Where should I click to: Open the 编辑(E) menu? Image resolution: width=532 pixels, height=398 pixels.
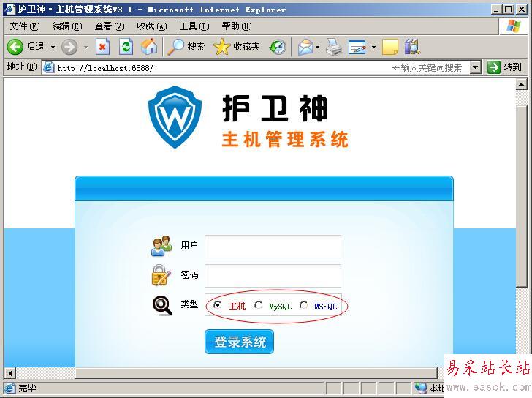click(x=67, y=26)
